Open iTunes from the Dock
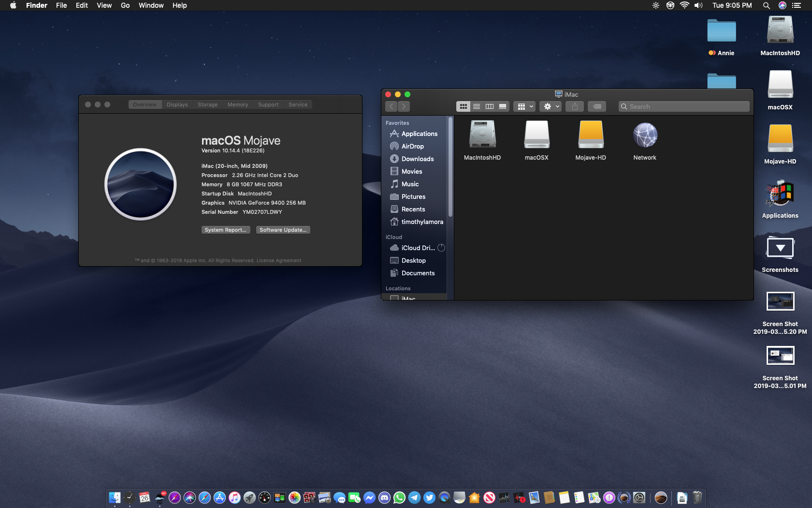 point(234,497)
